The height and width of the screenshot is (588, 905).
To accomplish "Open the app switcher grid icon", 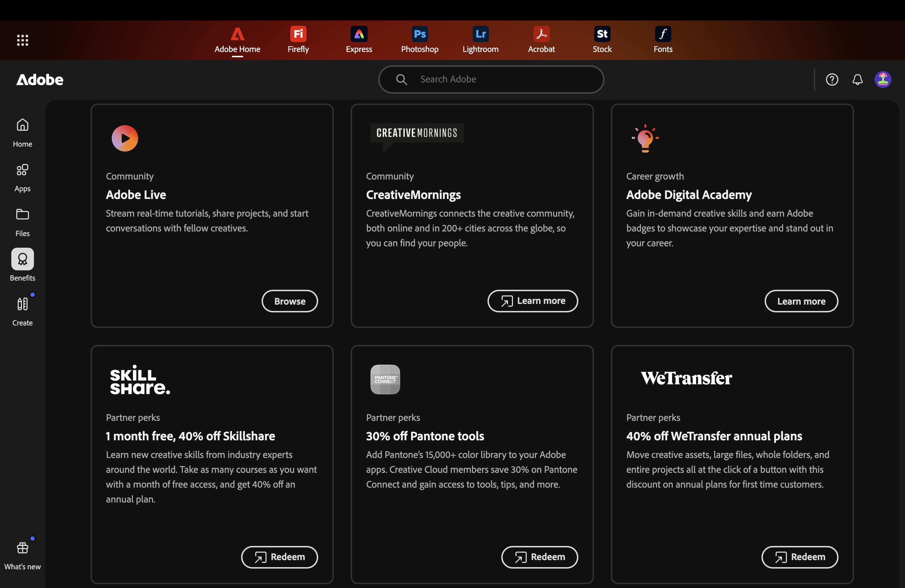I will coord(22,40).
